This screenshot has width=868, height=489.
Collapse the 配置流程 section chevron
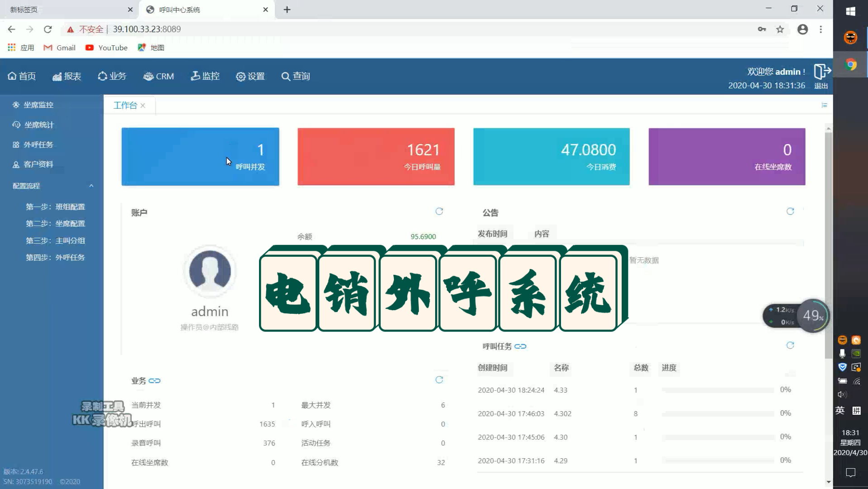[91, 186]
